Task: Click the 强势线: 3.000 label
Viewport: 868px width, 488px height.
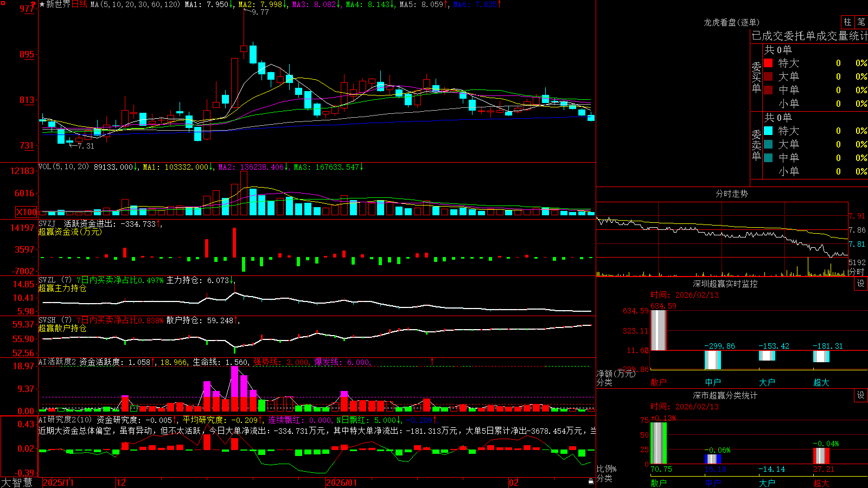Action: 282,362
